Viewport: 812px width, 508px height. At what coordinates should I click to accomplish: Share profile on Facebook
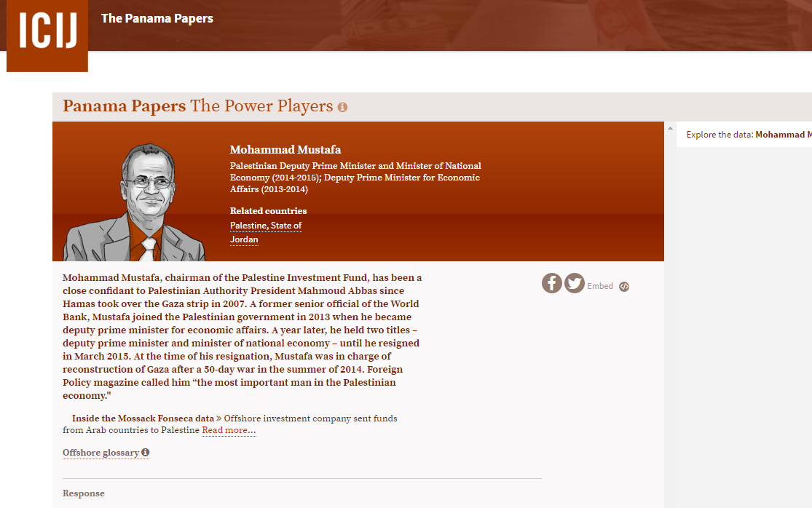point(551,283)
